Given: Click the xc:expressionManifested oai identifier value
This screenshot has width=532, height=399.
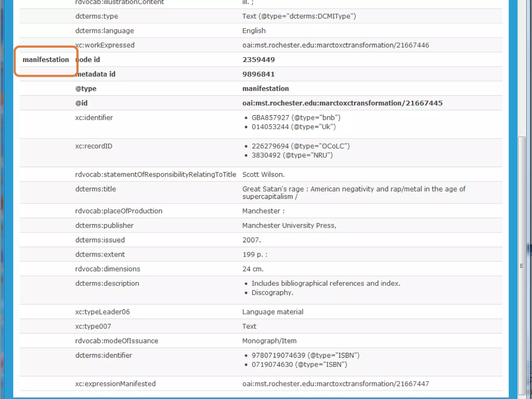Looking at the screenshot, I should pyautogui.click(x=335, y=384).
